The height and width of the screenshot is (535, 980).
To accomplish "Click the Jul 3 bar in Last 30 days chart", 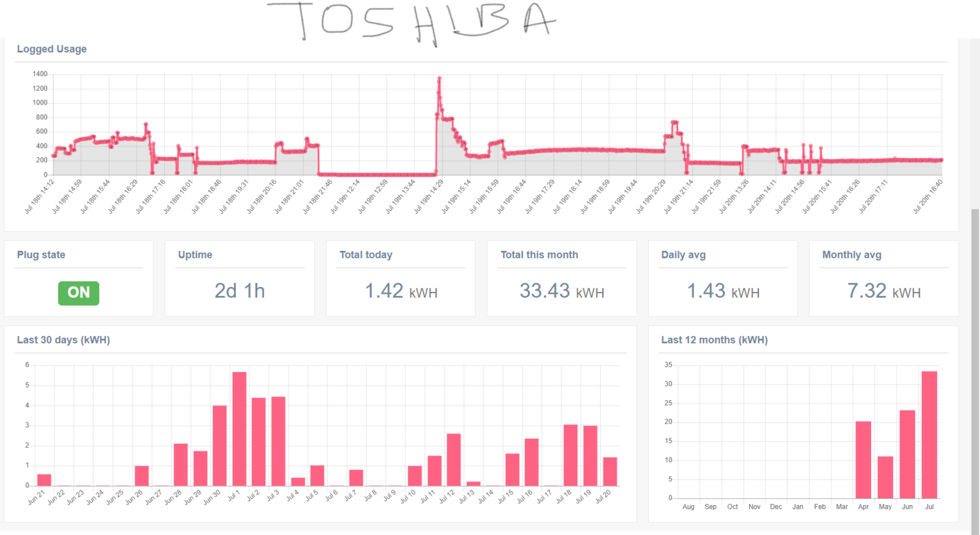I will (278, 441).
